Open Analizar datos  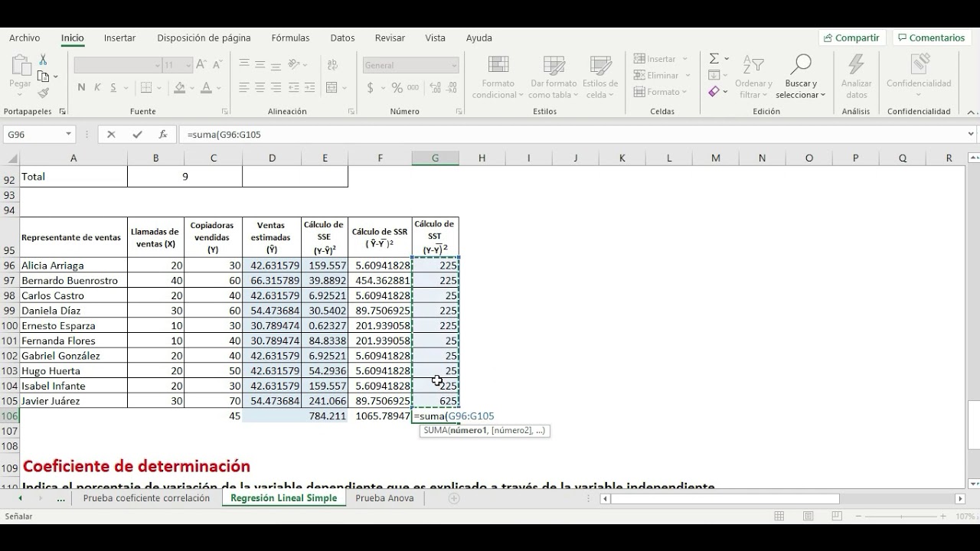click(856, 77)
